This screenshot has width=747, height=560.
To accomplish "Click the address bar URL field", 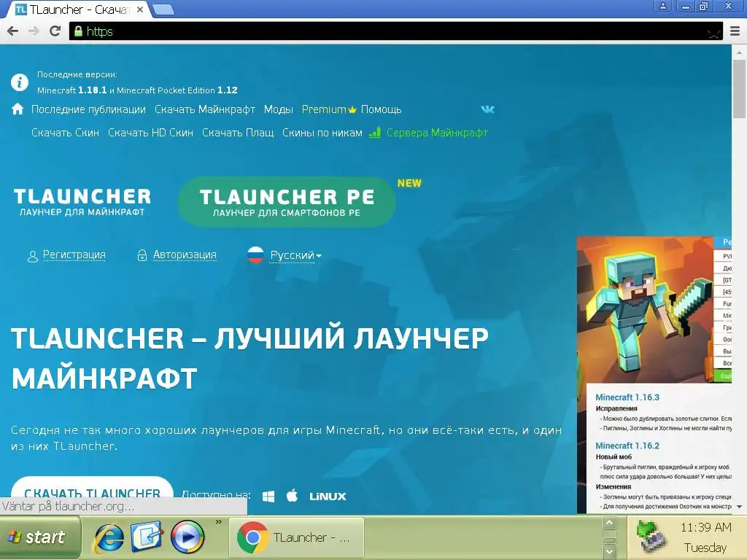I will (395, 31).
